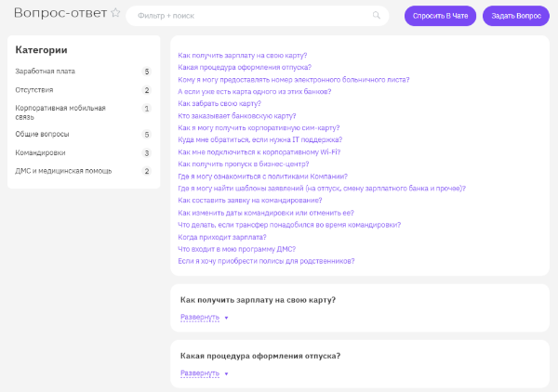Image resolution: width=558 pixels, height=392 pixels.
Task: Choose category Общие вопросы
Action: click(x=42, y=134)
